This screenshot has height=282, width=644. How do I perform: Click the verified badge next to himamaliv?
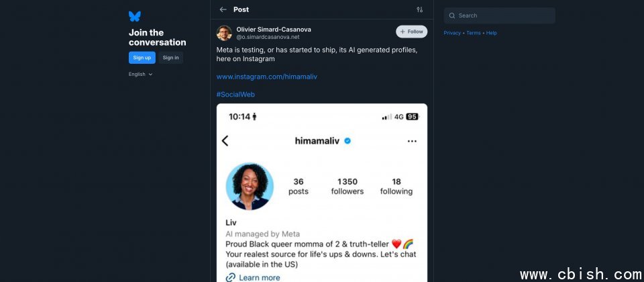(x=347, y=141)
